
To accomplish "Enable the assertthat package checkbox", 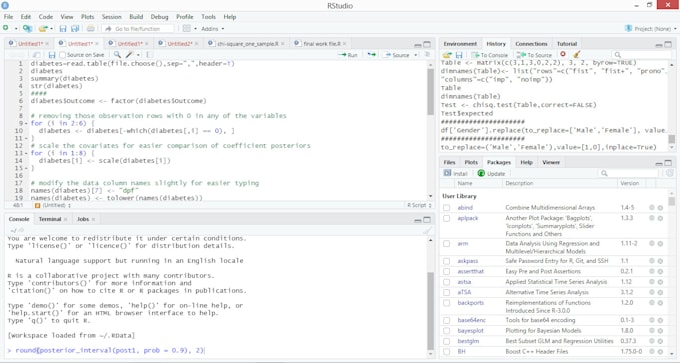I will pos(446,271).
